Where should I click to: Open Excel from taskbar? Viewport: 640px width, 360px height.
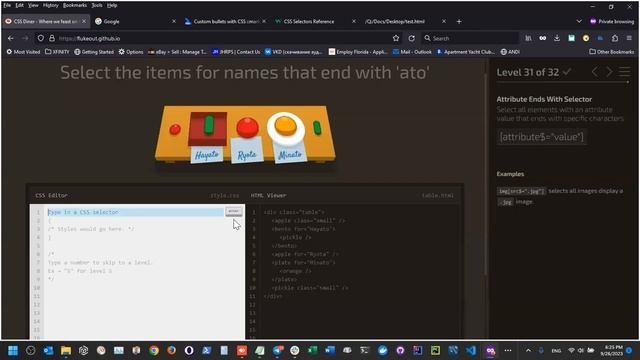tap(312, 350)
